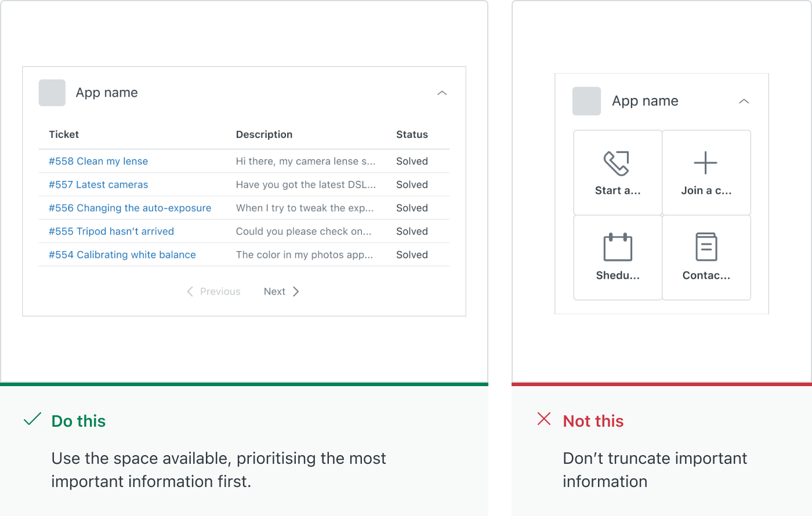Image resolution: width=812 pixels, height=516 pixels.
Task: Collapse the left App name panel
Action: pyautogui.click(x=442, y=93)
